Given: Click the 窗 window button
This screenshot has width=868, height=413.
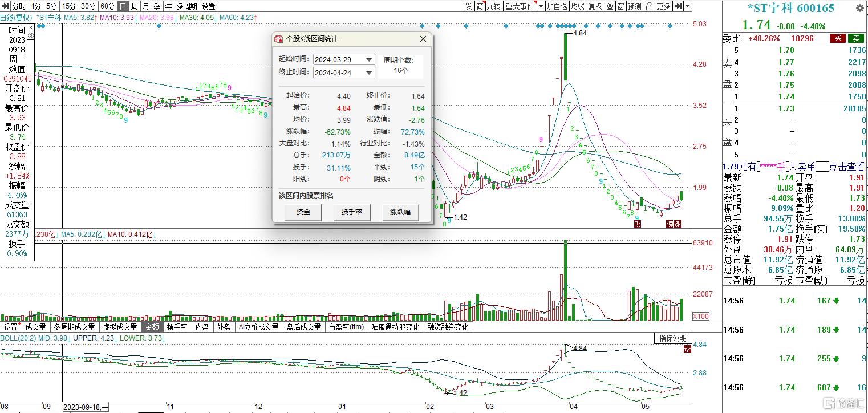Looking at the screenshot, I should coord(620,6).
